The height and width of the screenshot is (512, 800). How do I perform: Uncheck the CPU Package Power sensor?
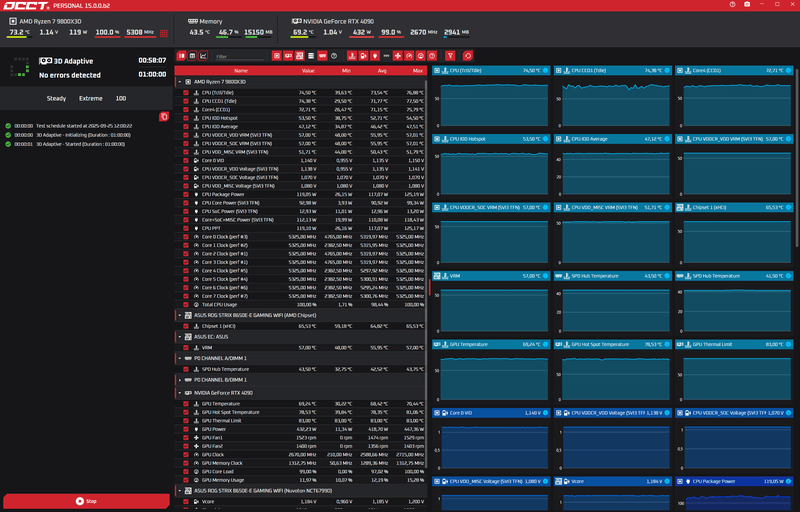pyautogui.click(x=186, y=194)
